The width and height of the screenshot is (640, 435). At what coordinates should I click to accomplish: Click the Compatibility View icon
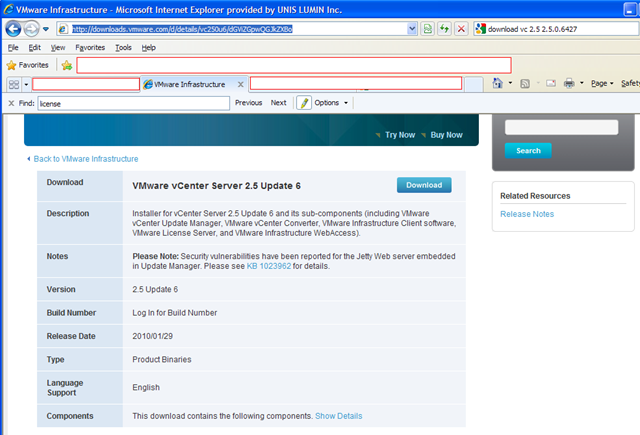[427, 29]
